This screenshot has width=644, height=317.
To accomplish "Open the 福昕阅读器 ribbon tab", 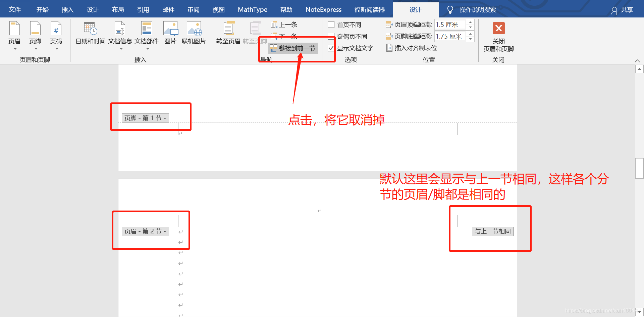I will (x=369, y=9).
